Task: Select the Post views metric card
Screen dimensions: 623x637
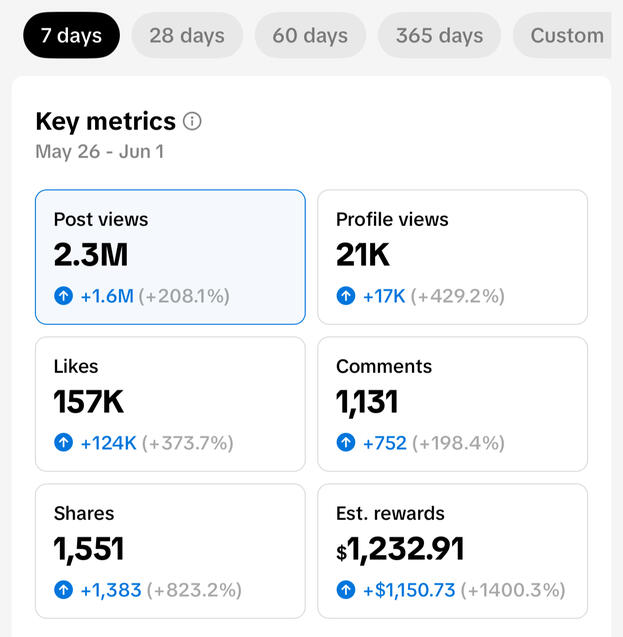Action: pos(170,257)
